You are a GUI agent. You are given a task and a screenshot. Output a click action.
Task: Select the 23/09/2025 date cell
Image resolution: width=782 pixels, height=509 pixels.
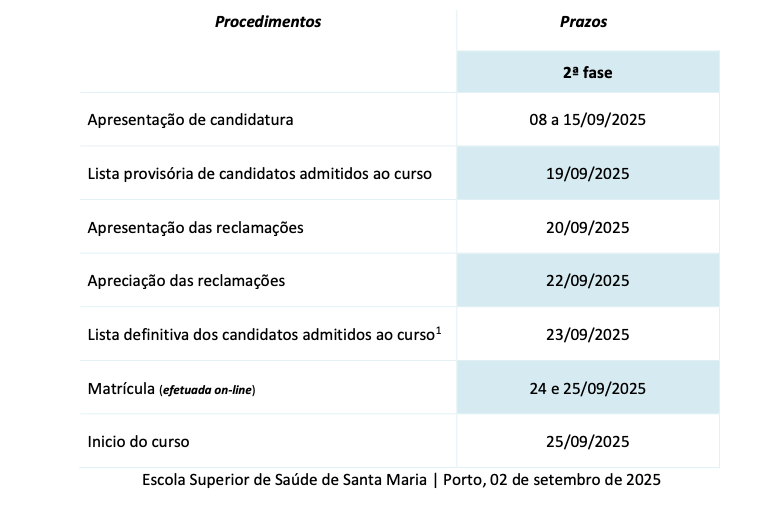pyautogui.click(x=587, y=335)
